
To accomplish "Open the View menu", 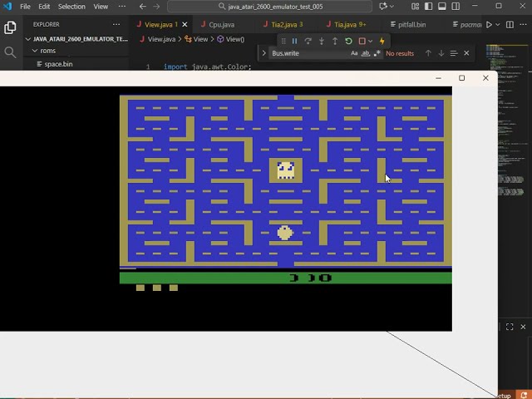I will [101, 7].
